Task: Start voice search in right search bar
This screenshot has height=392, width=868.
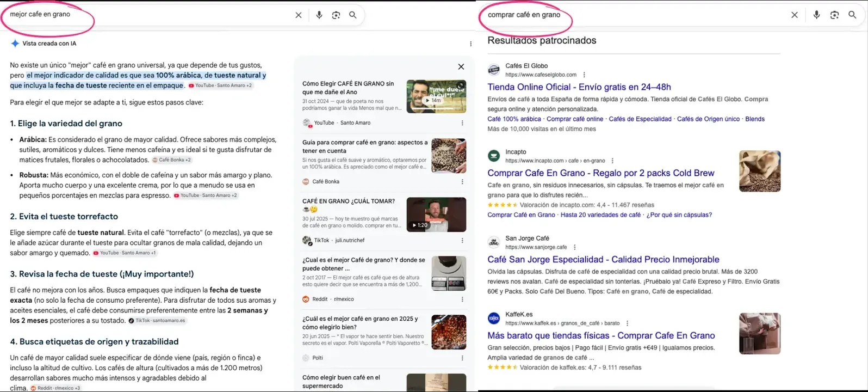Action: [x=816, y=15]
